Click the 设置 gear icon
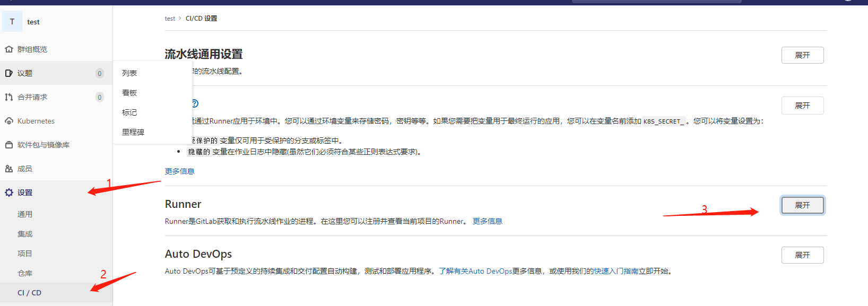The height and width of the screenshot is (306, 868). [9, 193]
